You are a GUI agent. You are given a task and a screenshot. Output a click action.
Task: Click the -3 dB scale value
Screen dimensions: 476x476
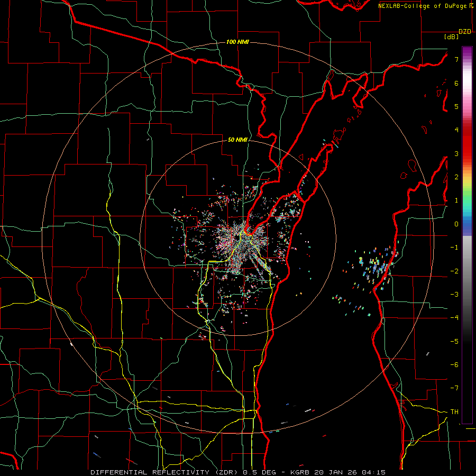454,295
